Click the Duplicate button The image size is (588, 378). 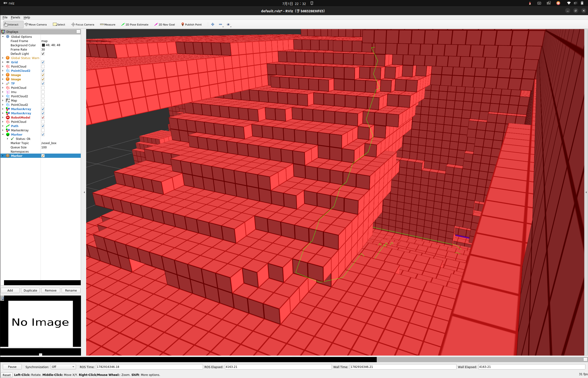30,290
